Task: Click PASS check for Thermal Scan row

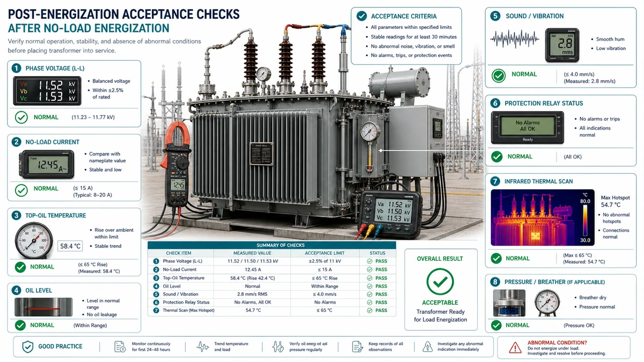Action: pyautogui.click(x=369, y=311)
